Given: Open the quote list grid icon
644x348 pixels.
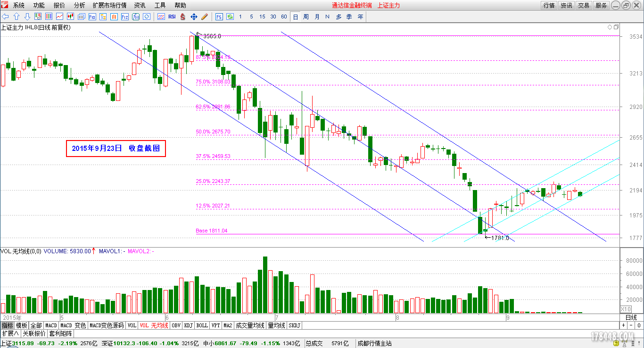Looking at the screenshot, I should (49, 17).
